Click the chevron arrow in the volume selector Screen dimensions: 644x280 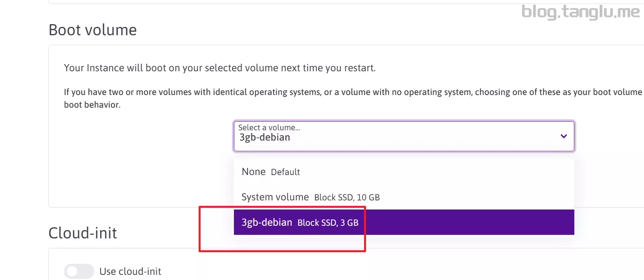coord(564,136)
